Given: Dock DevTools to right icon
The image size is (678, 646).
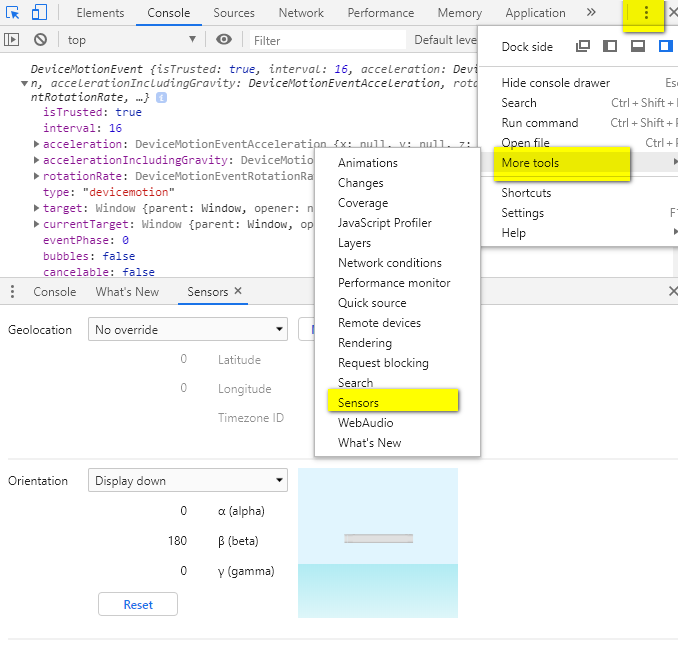Looking at the screenshot, I should coord(665,46).
